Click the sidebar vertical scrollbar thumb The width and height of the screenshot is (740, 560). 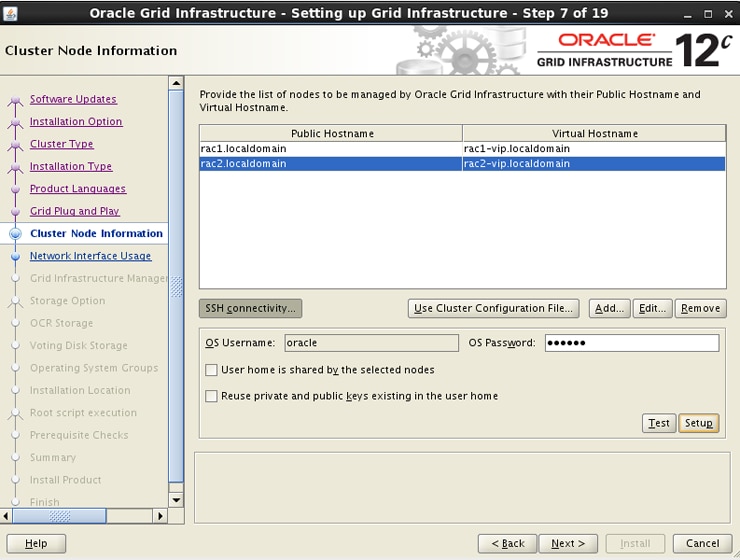pos(176,287)
